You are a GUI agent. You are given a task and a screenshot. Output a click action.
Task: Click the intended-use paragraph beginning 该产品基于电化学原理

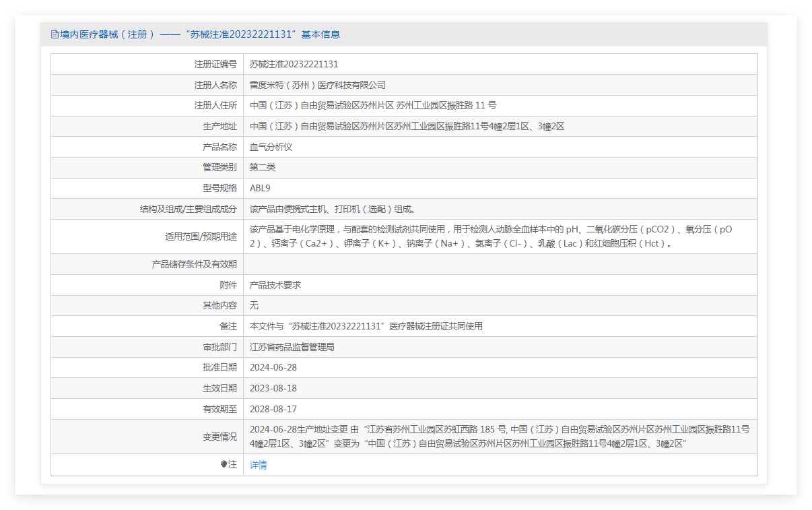tap(492, 236)
